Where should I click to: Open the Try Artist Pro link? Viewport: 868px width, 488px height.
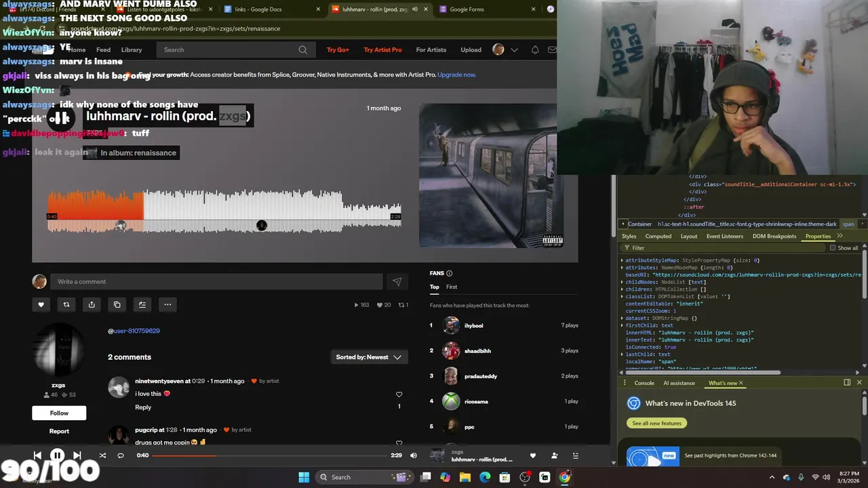pyautogui.click(x=382, y=49)
